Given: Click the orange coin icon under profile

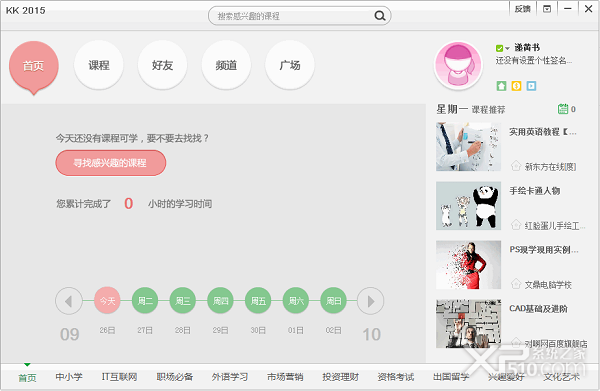Looking at the screenshot, I should coord(516,86).
